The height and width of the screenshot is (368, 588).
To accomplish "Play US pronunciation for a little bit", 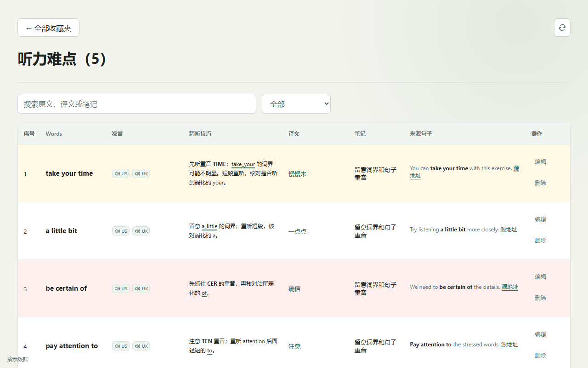I will tap(121, 231).
